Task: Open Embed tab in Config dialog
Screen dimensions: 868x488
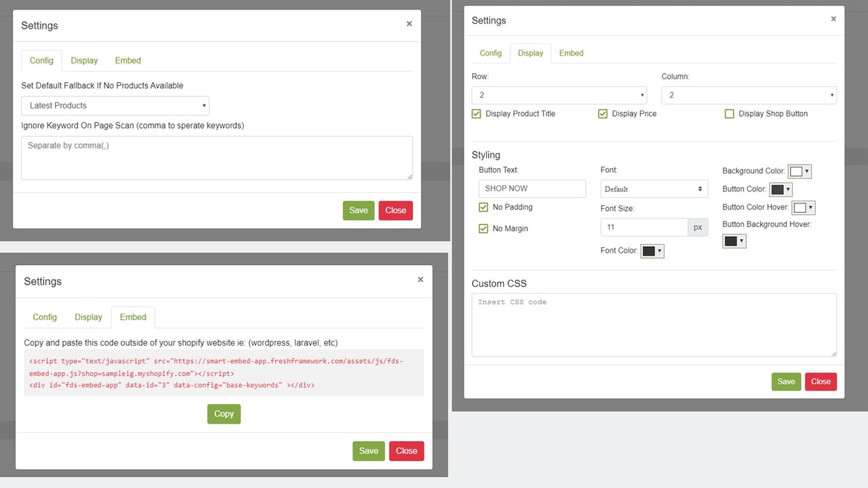Action: click(x=128, y=60)
